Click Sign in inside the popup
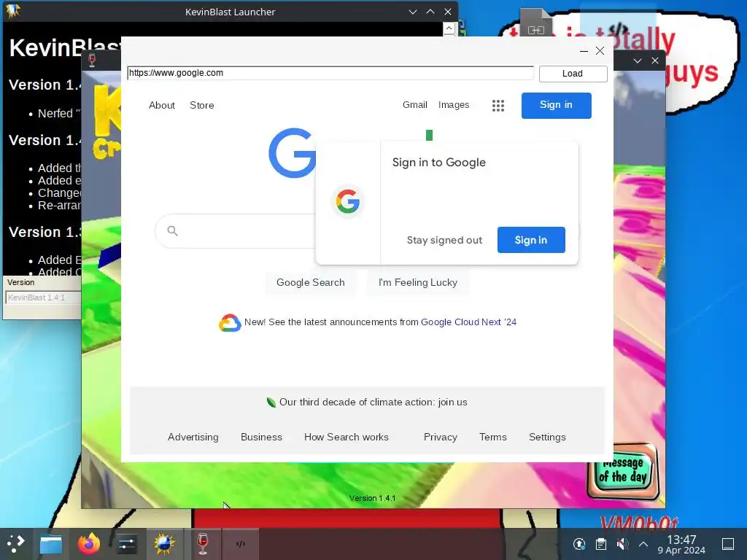 click(x=531, y=240)
